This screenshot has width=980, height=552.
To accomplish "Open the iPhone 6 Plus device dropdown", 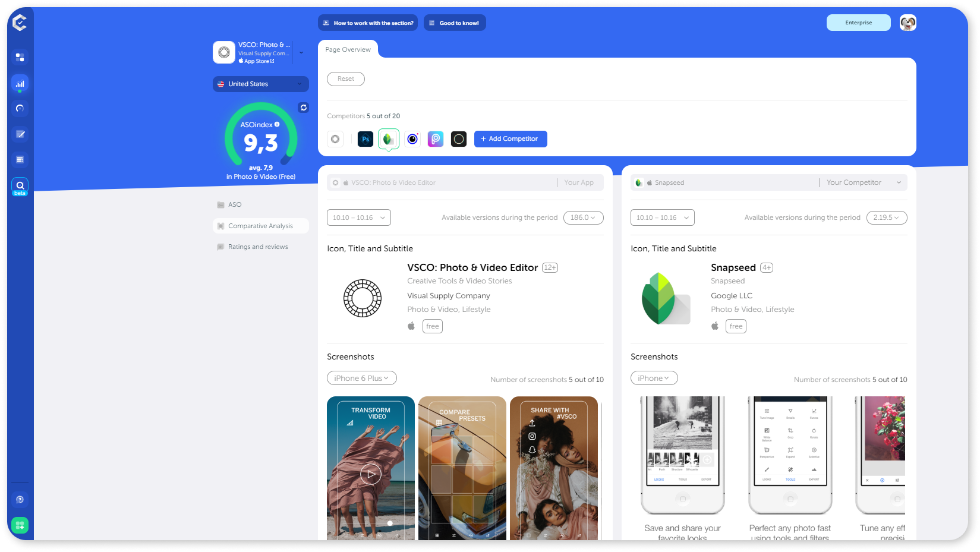I will coord(362,378).
